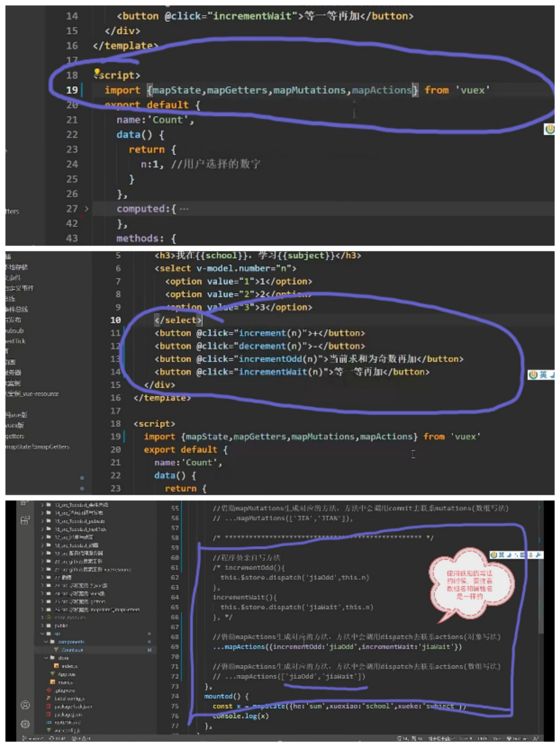This screenshot has width=560, height=747.
Task: Open Count.vue file in explorer
Action: 72,650
